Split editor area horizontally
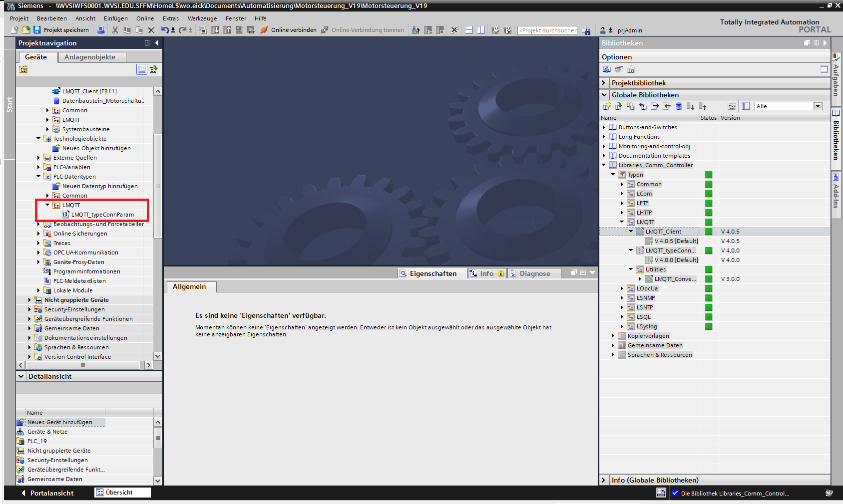 tap(469, 30)
